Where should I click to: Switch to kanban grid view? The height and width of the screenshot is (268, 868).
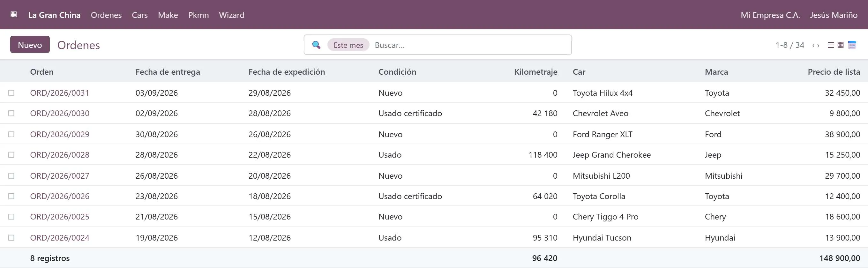coord(841,45)
